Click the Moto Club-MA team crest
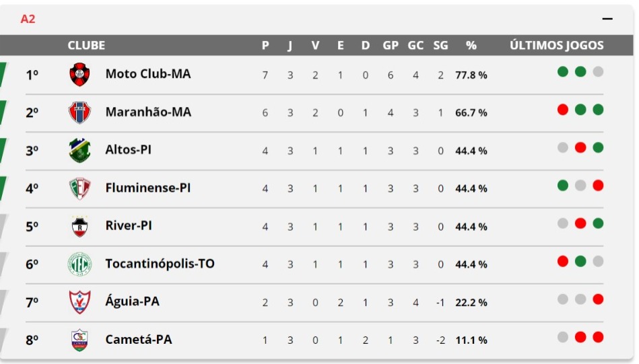The height and width of the screenshot is (364, 639). [79, 75]
